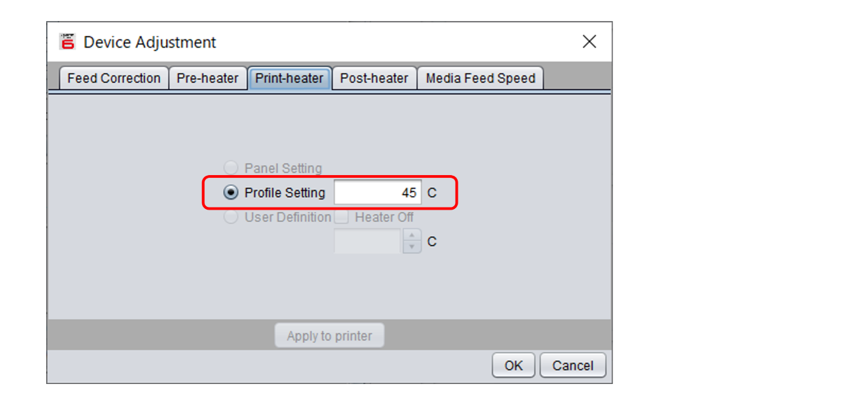868x403 pixels.
Task: Click the Profile Setting temperature field showing 45
Action: (x=378, y=193)
